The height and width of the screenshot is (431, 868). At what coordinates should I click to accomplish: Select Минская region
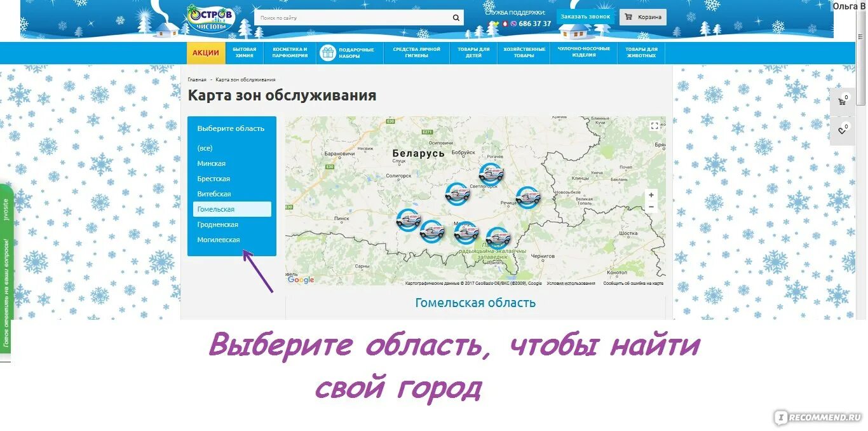pyautogui.click(x=212, y=163)
